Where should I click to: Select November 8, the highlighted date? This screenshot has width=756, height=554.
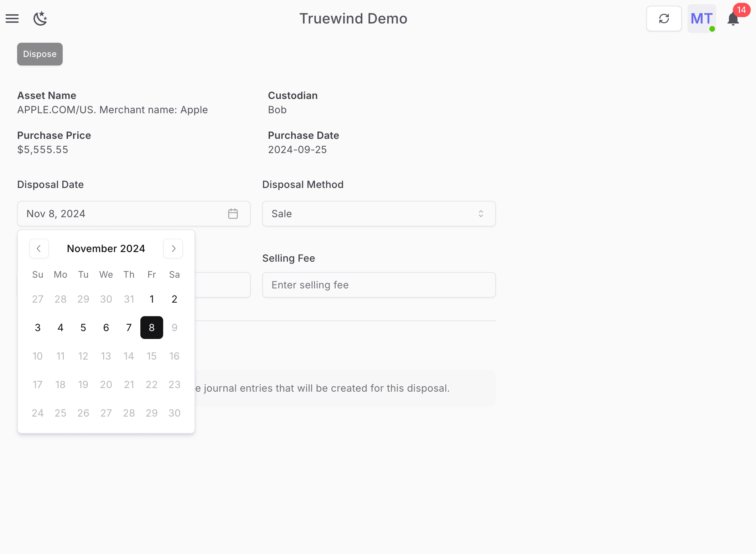[x=151, y=327]
